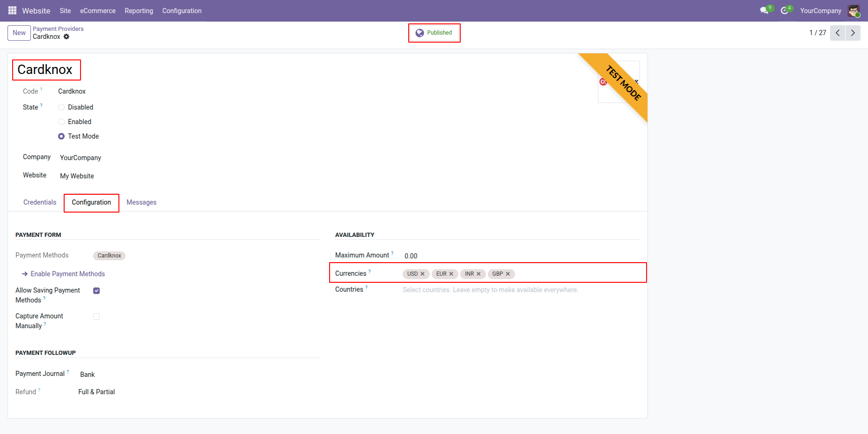Show help for Payment Journal
868x434 pixels.
pos(68,372)
